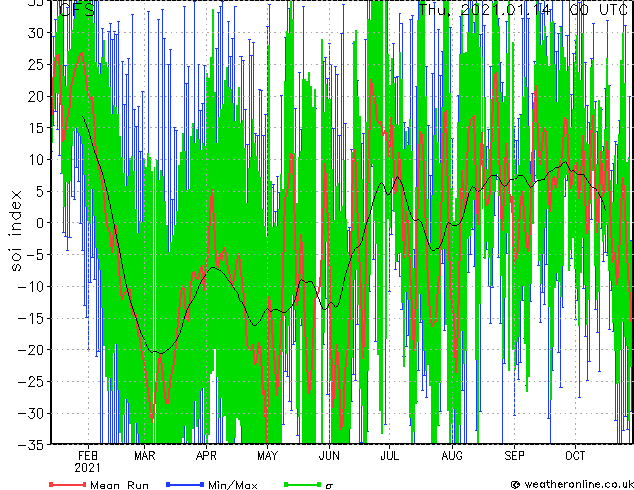Click the '-35' y-axis tick label
Viewport: 634px width, 490px height.
coord(31,445)
